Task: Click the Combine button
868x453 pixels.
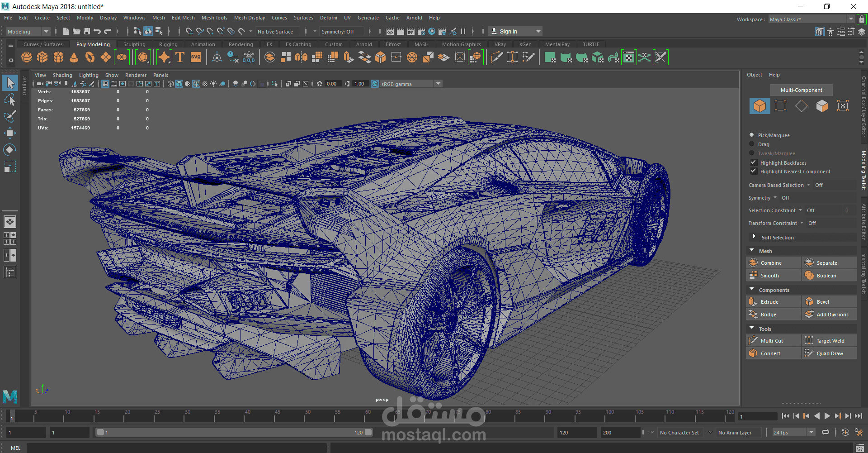Action: tap(771, 263)
